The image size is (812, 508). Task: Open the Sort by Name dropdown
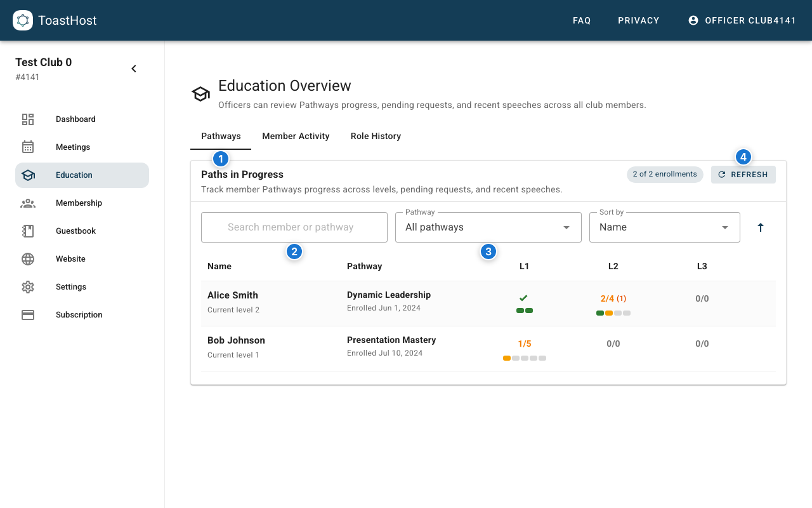coord(664,227)
